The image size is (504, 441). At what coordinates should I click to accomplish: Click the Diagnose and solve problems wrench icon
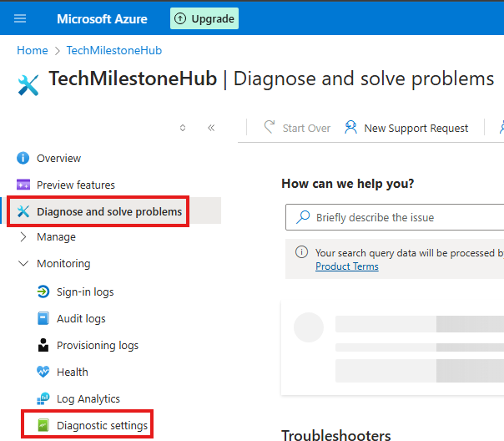tap(23, 211)
